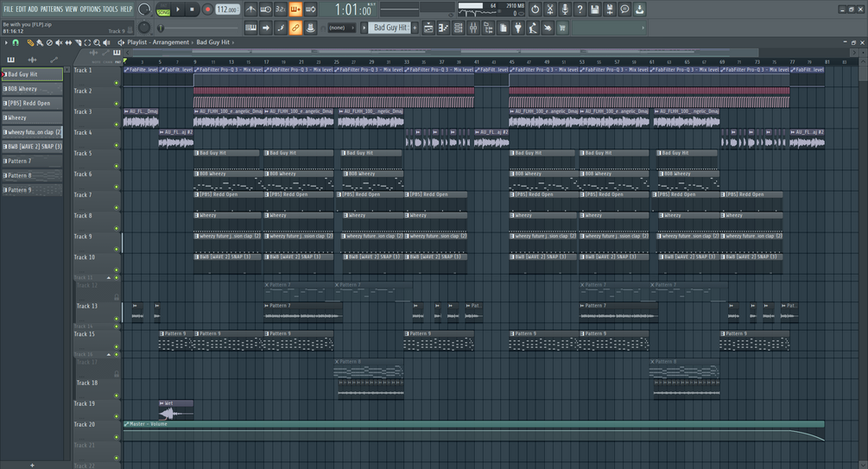The image size is (868, 469).
Task: Click the song position slider
Action: click(x=198, y=28)
